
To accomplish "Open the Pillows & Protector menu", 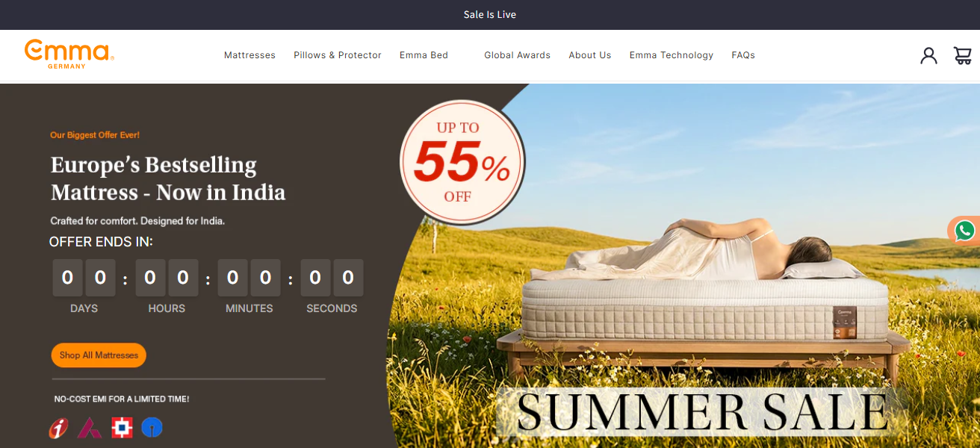I will point(338,55).
